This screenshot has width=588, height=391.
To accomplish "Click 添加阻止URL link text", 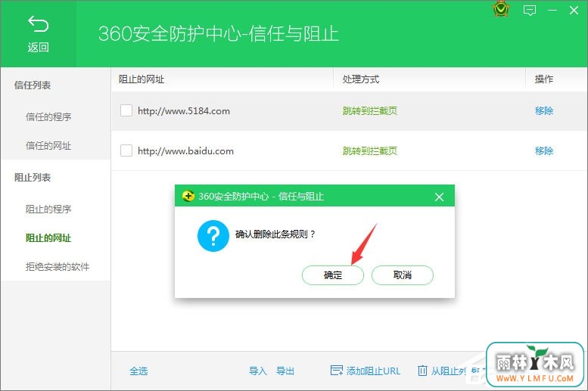I will 373,371.
